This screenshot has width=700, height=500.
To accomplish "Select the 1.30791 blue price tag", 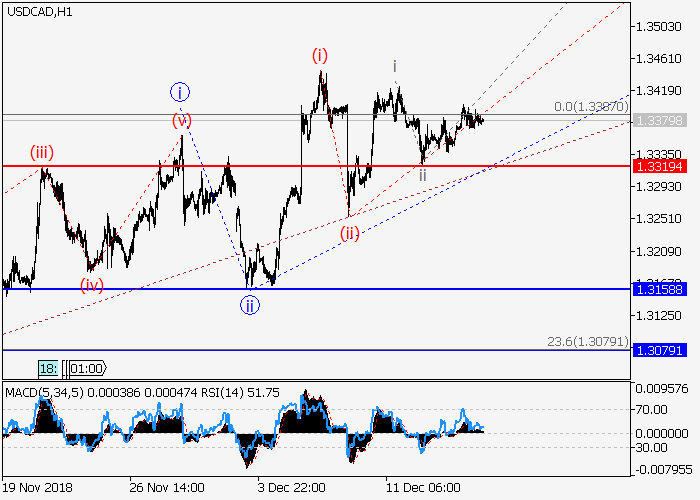I will point(659,351).
